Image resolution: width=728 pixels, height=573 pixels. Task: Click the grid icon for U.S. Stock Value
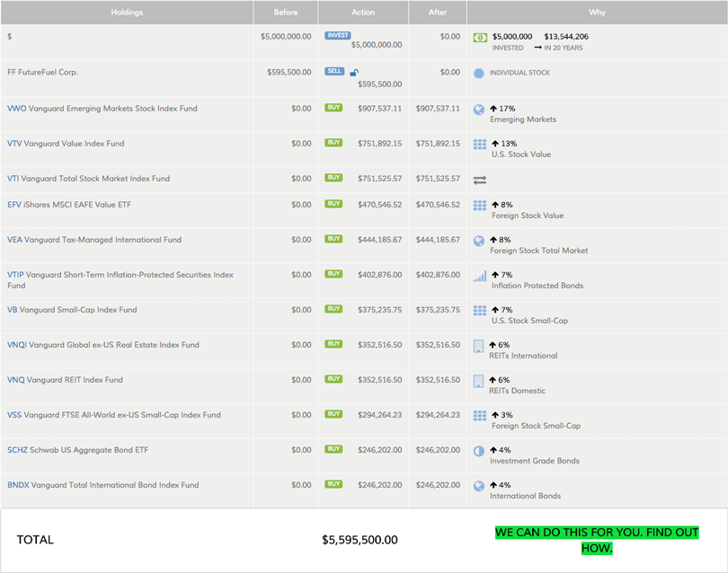coord(480,145)
